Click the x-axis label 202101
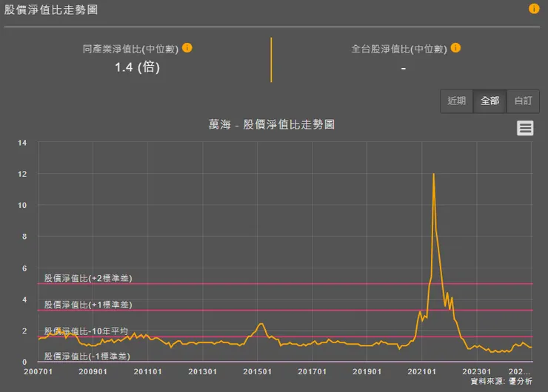Image resolution: width=548 pixels, height=392 pixels. pos(422,372)
